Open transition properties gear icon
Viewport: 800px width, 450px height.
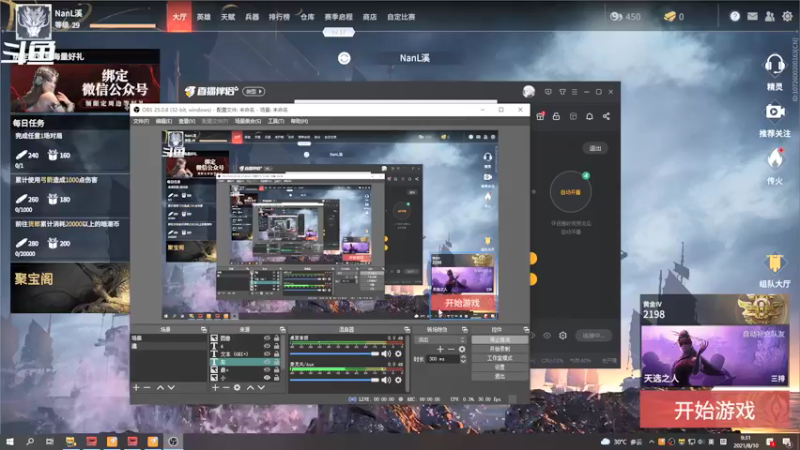462,349
